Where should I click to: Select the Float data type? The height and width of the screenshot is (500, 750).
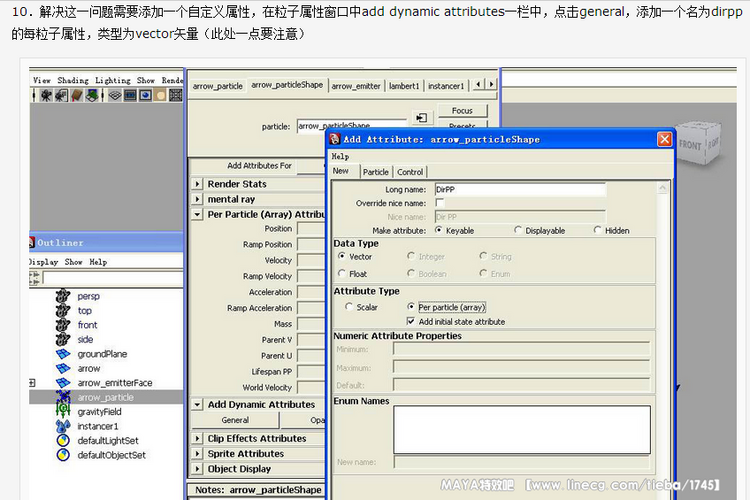point(342,274)
